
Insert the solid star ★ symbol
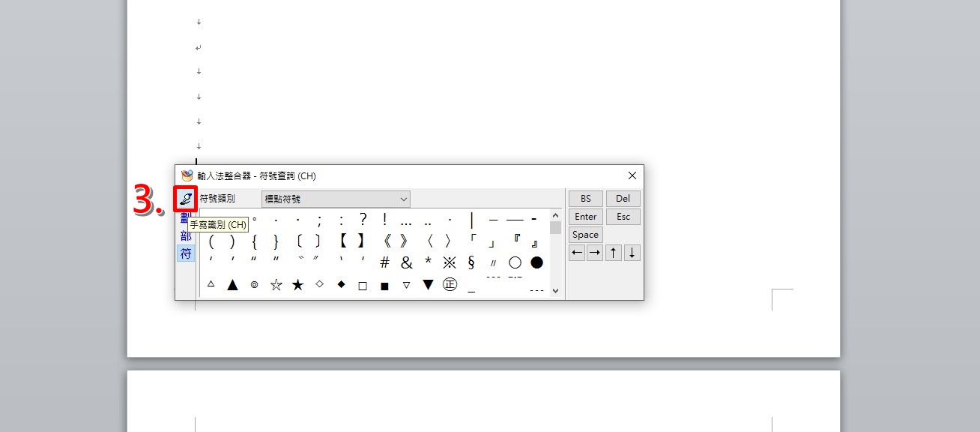coord(298,285)
